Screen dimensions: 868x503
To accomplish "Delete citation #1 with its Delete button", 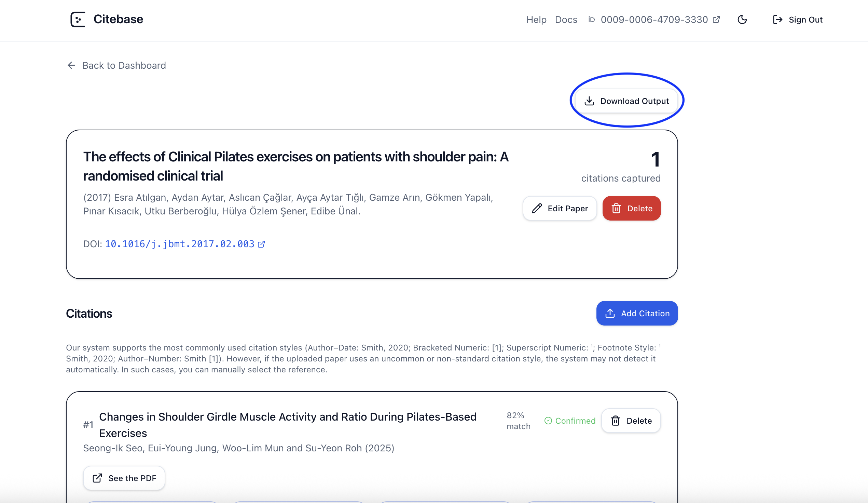I will (x=631, y=421).
